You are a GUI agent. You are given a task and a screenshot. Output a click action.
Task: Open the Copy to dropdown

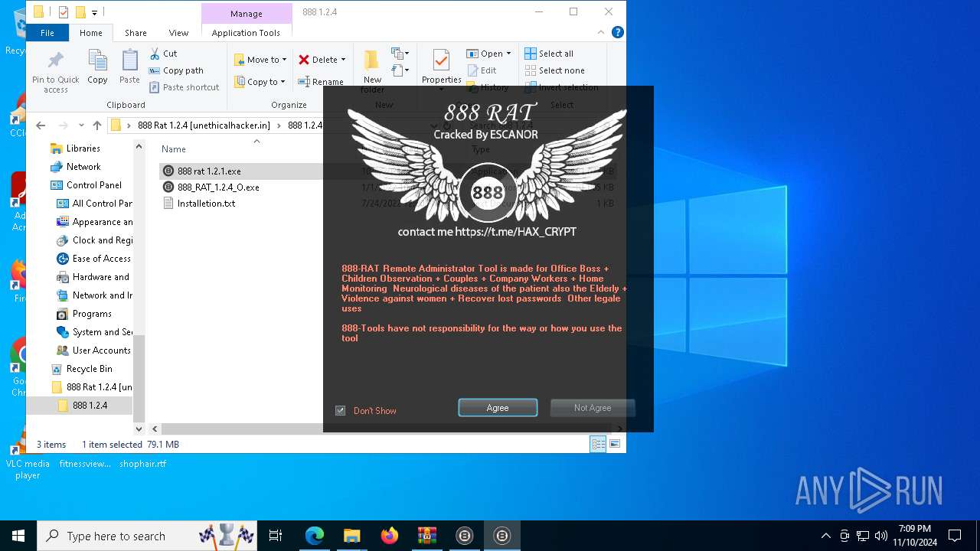click(x=260, y=82)
